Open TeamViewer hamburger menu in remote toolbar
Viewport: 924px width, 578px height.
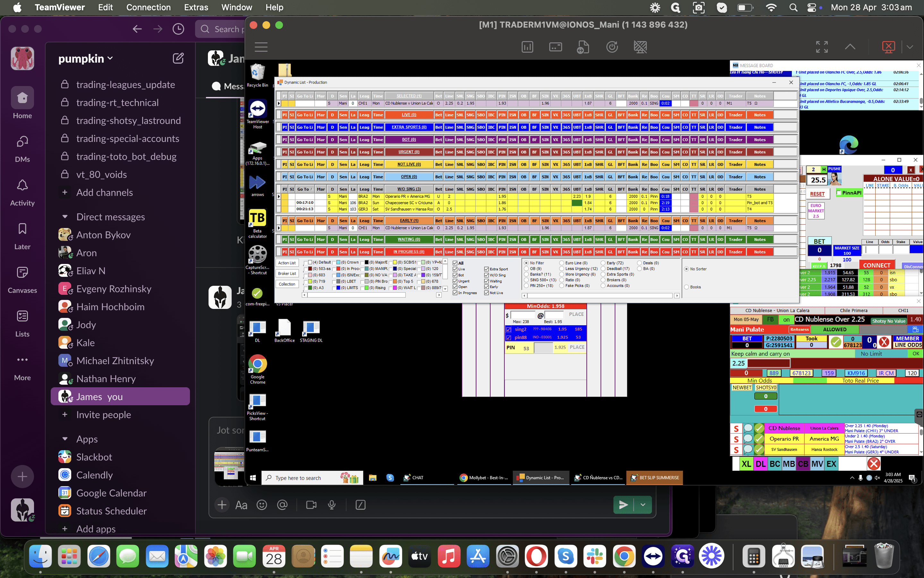[x=261, y=47]
